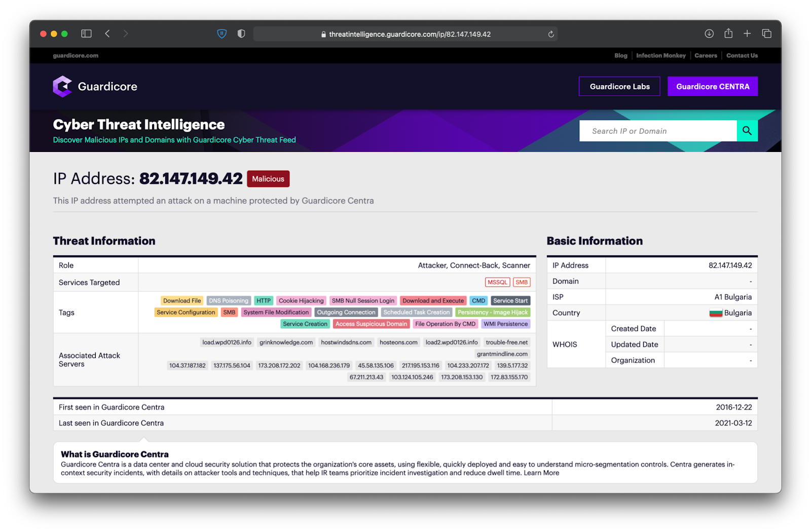Screen dimensions: 811x532
Task: Show tab overview icon
Action: pos(766,34)
